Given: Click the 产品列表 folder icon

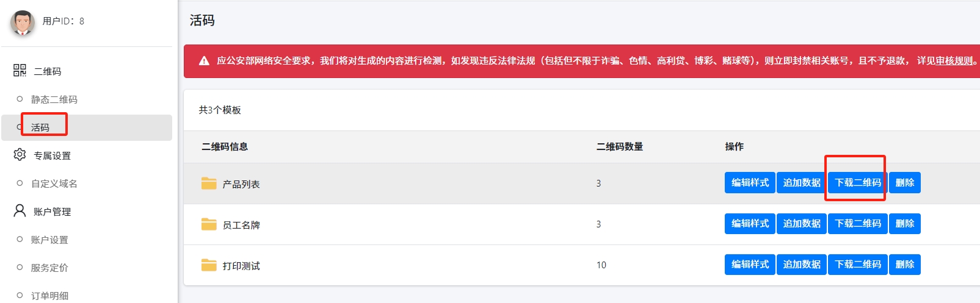Looking at the screenshot, I should tap(209, 183).
